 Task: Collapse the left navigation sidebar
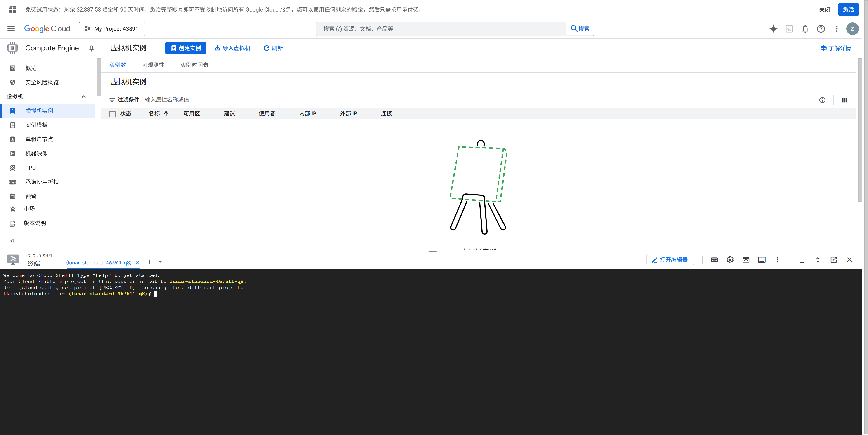tap(12, 241)
